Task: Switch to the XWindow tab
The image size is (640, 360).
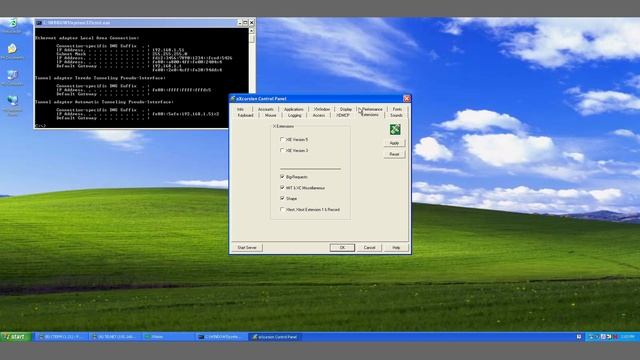Action: point(322,109)
